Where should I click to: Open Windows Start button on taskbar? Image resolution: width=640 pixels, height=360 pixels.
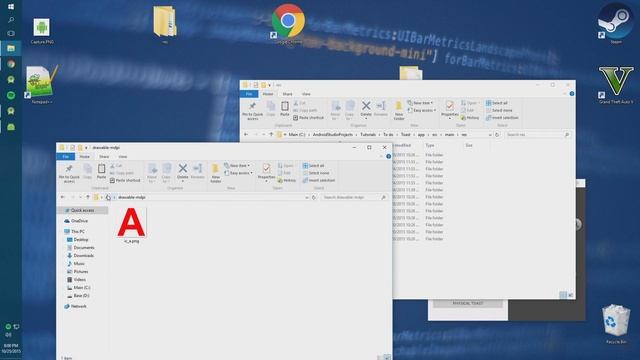tap(11, 7)
